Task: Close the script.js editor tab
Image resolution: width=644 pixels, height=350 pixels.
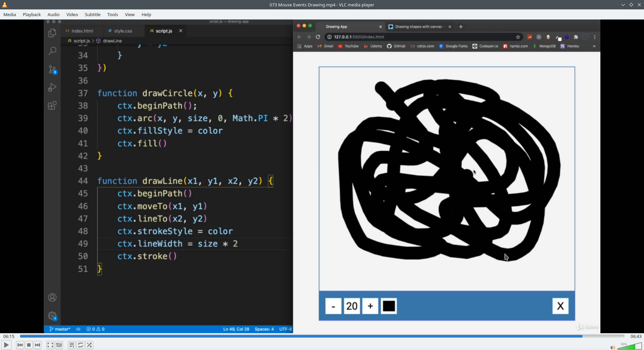Action: [x=181, y=31]
